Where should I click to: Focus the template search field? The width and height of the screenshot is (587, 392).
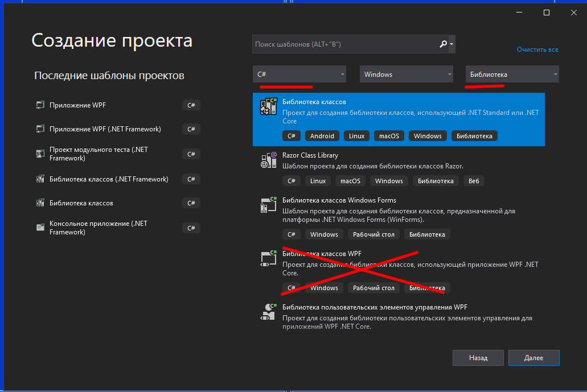(344, 44)
